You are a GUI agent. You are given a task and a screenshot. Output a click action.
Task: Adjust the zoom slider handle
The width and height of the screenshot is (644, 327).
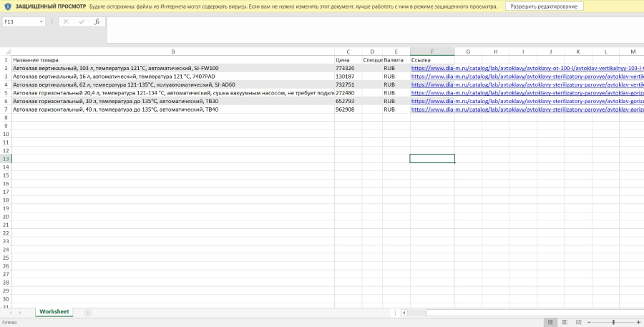[x=614, y=322]
